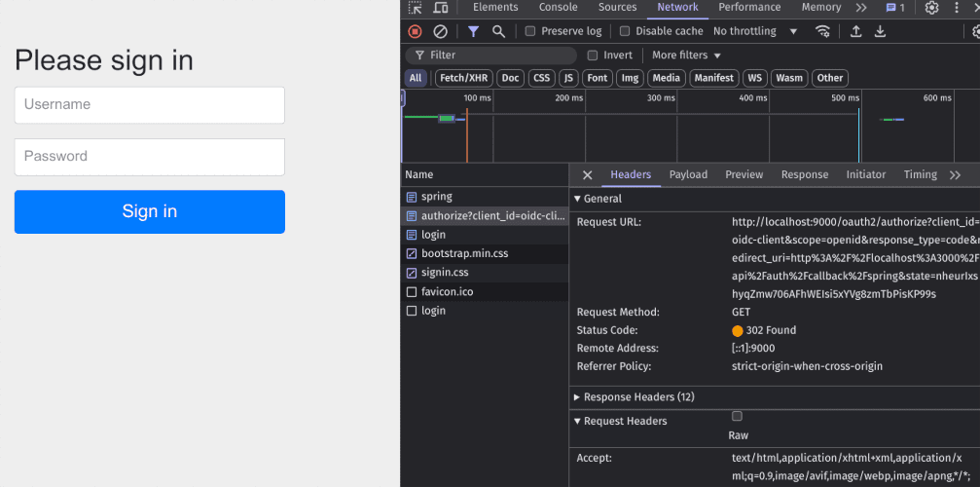
Task: Select the authorize?client_id request row
Action: (485, 215)
